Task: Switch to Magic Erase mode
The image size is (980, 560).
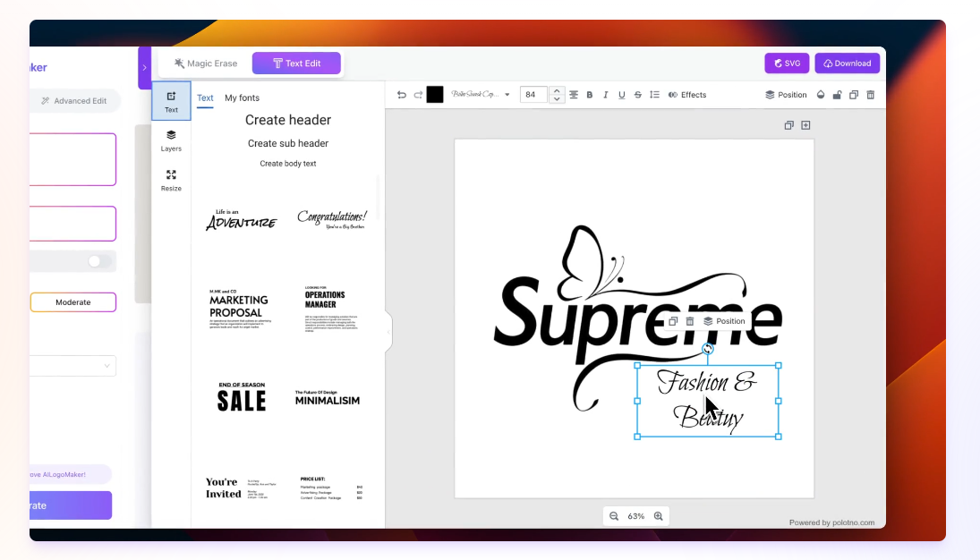Action: 206,64
